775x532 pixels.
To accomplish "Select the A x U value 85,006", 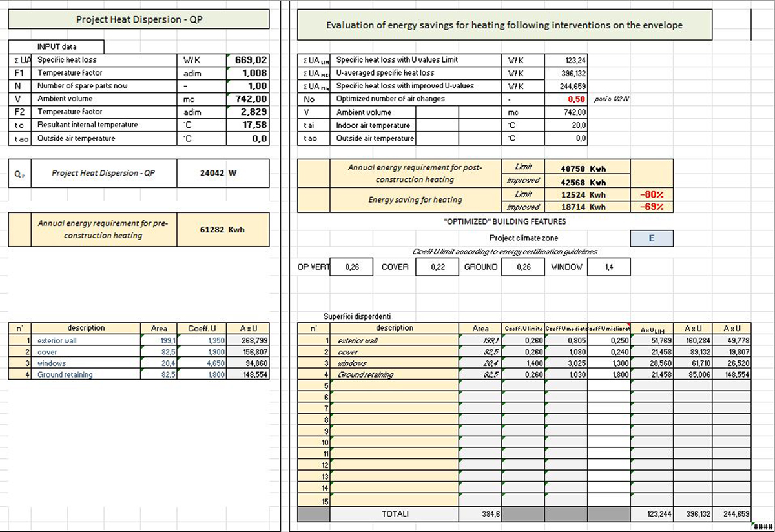I will [694, 375].
